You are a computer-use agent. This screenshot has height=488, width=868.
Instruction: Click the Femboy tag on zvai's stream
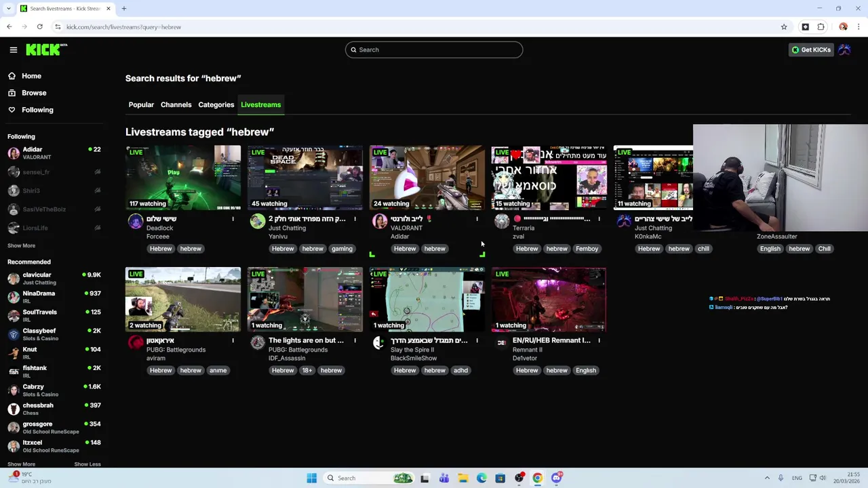587,249
